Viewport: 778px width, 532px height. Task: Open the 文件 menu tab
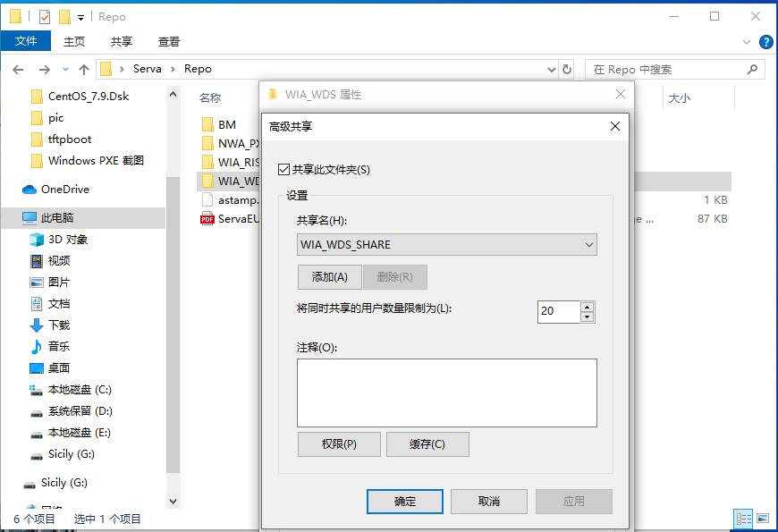[x=26, y=41]
